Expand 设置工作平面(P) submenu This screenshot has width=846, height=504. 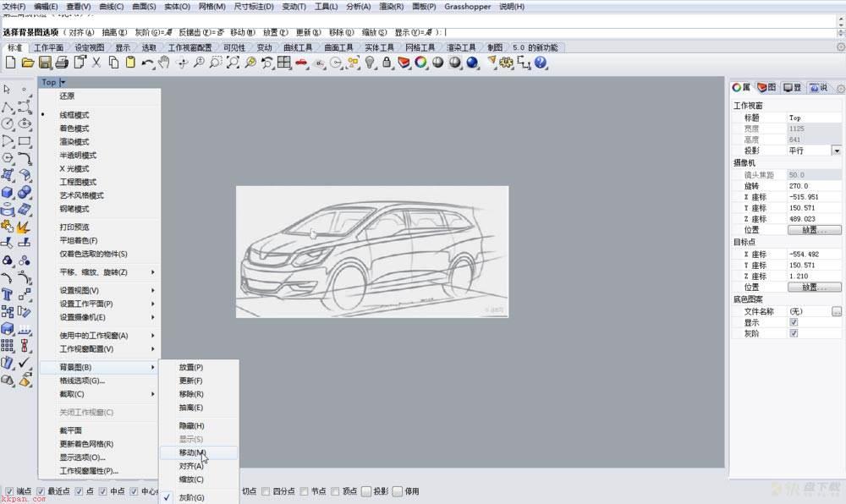(101, 304)
